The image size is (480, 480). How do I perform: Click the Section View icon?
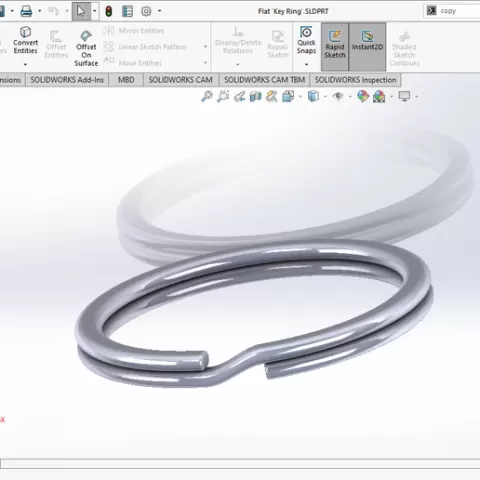[256, 97]
